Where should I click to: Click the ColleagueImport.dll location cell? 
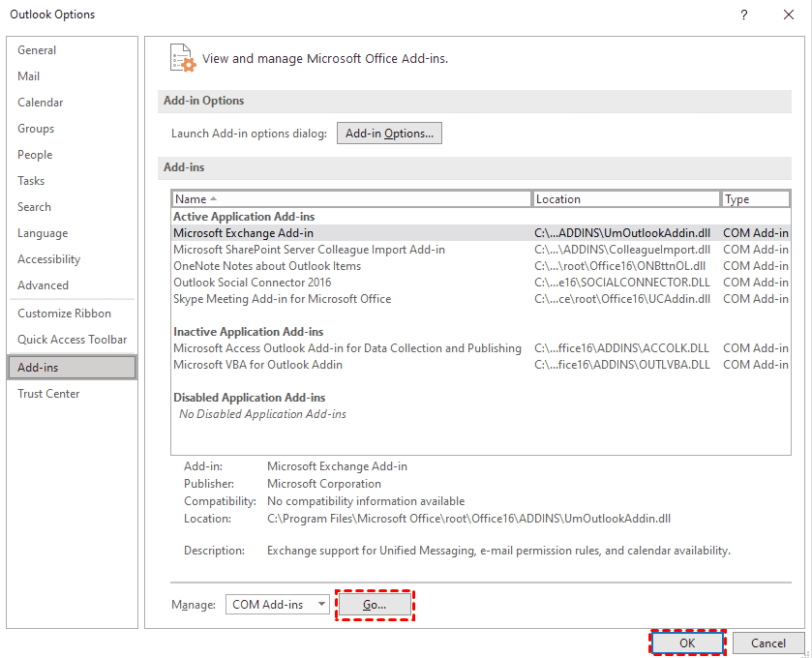click(622, 250)
